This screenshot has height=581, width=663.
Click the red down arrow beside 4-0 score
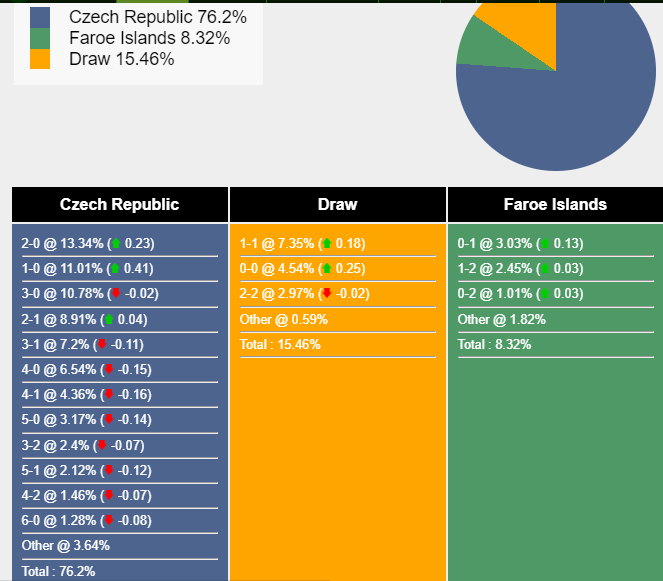(108, 369)
